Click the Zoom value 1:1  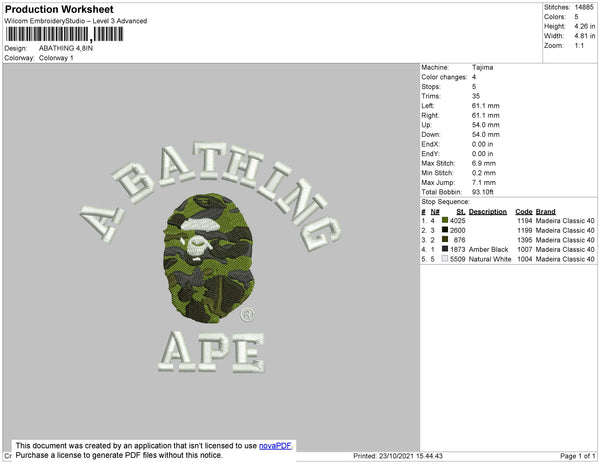point(579,46)
